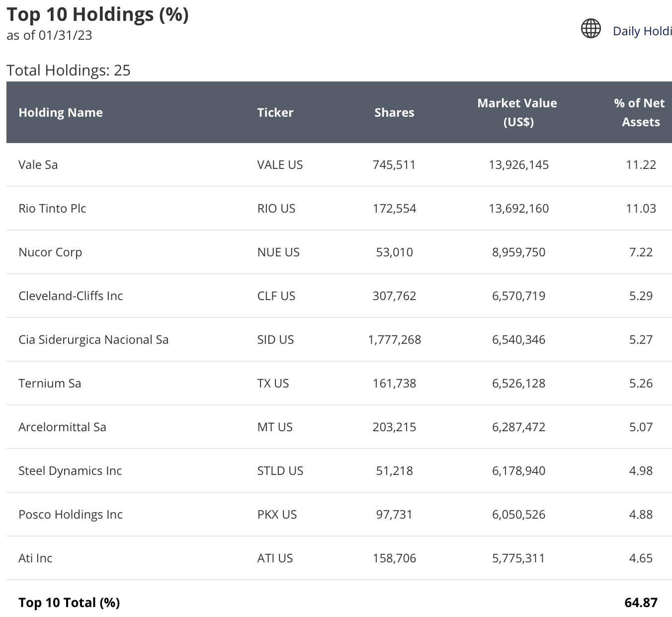Select the Nucor Corp holding name
Viewport: 672px width, 617px height.
click(x=50, y=252)
